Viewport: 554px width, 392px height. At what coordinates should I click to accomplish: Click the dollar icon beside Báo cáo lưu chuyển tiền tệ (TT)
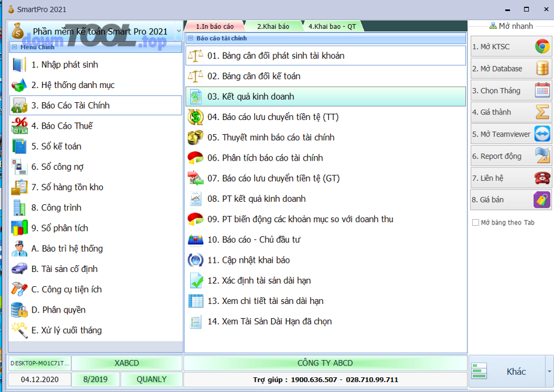point(195,117)
